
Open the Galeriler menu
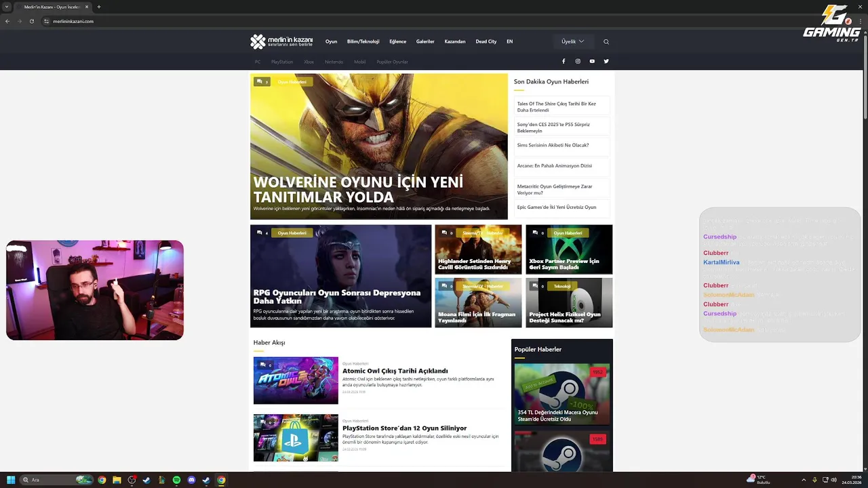pos(425,41)
